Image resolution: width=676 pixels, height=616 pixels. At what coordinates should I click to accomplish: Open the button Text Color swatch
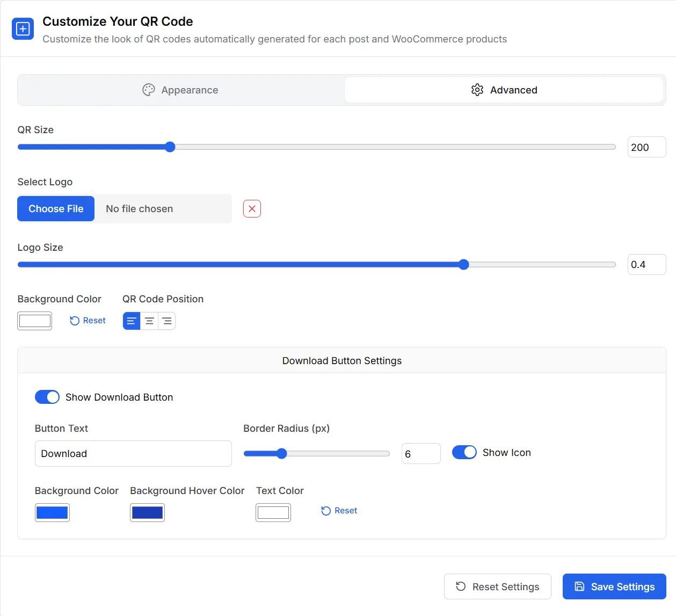tap(273, 513)
